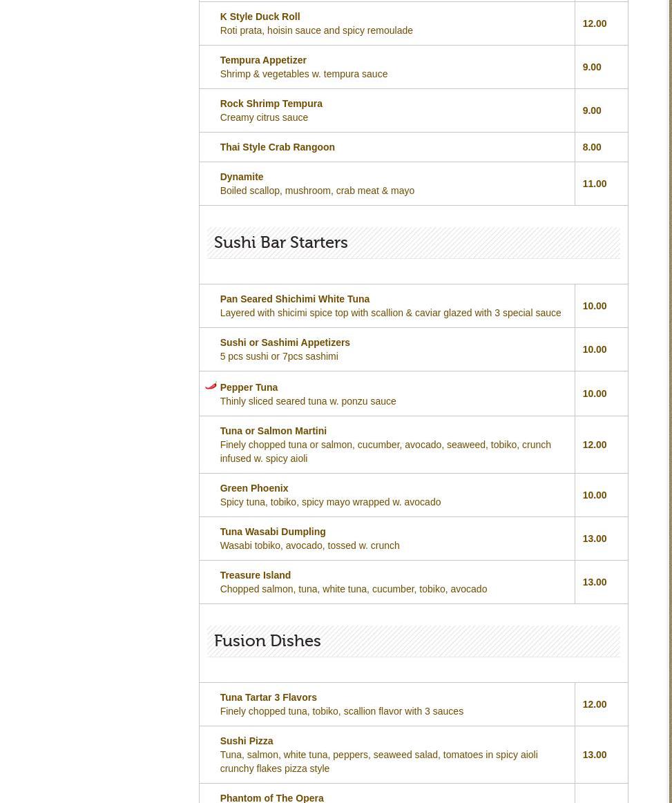Image resolution: width=672 pixels, height=803 pixels.
Task: Click the Pepper Tuna dish title
Action: click(x=249, y=387)
